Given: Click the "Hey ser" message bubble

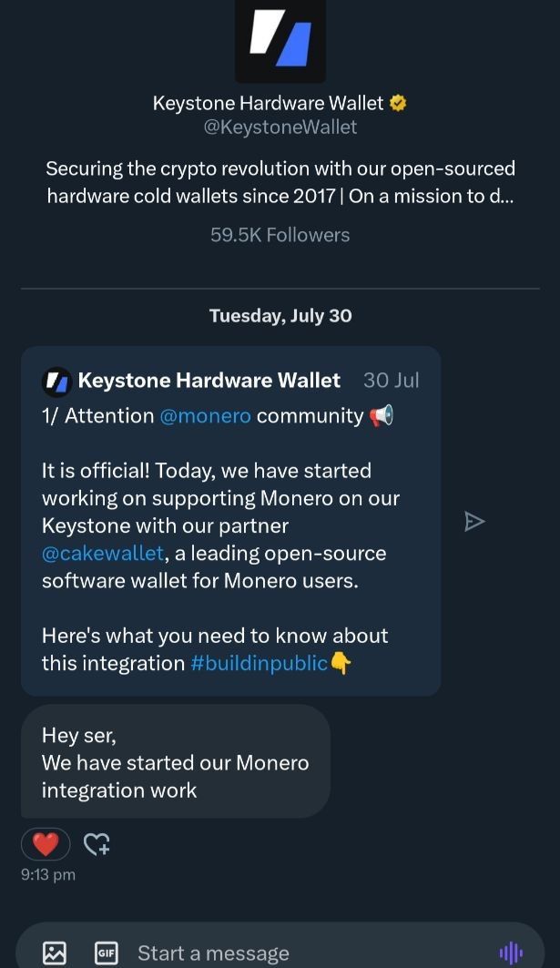Looking at the screenshot, I should (x=175, y=762).
